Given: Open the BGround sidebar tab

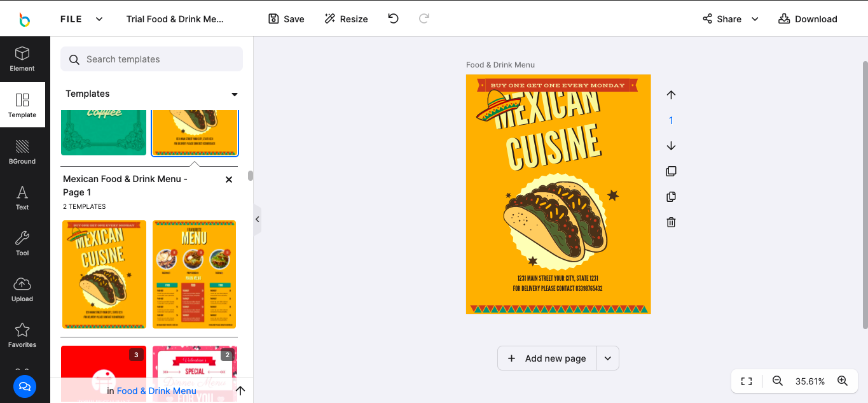Looking at the screenshot, I should point(22,152).
